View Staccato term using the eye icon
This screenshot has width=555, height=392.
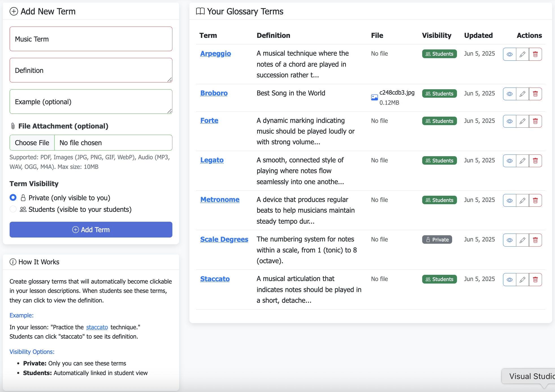point(510,280)
